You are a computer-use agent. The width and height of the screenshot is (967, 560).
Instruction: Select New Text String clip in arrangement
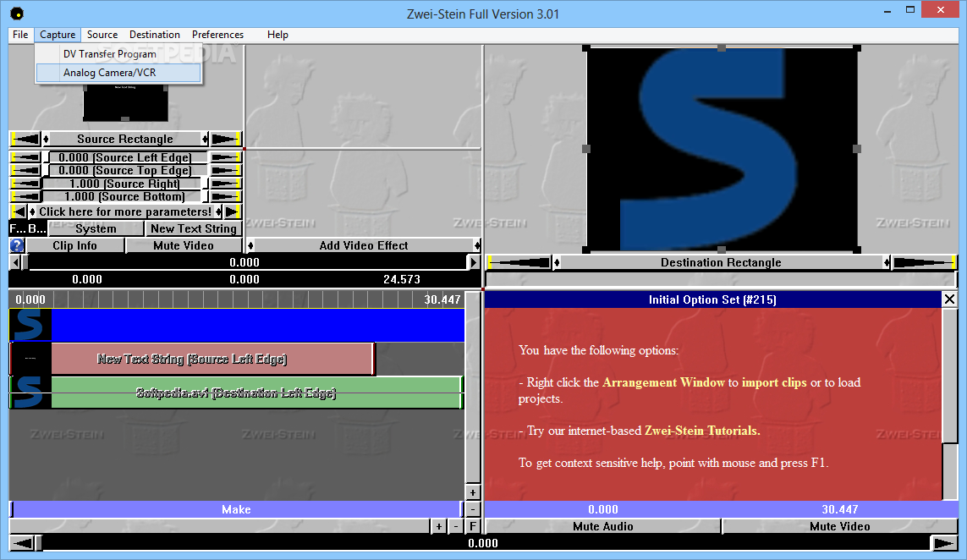[192, 359]
